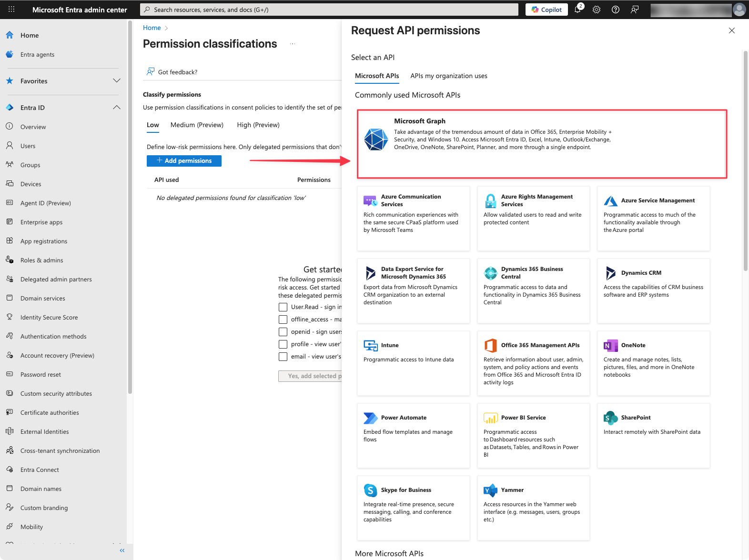749x560 pixels.
Task: Click the Power BI Service icon
Action: click(491, 418)
